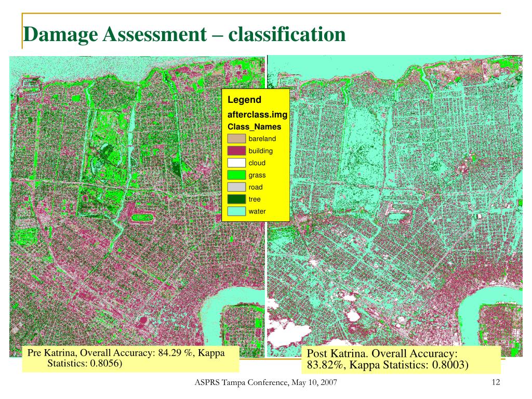Select the 'building' legend label

pos(260,151)
